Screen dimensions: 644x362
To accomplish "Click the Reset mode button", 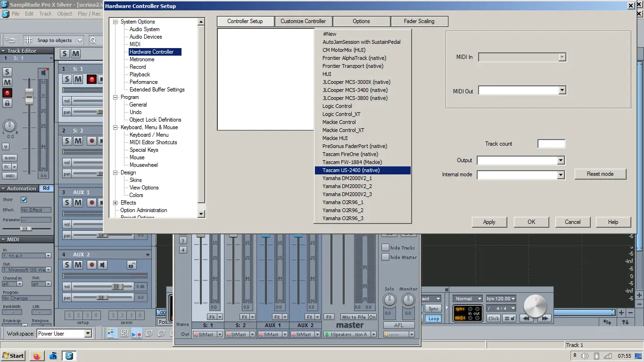I will click(x=600, y=174).
